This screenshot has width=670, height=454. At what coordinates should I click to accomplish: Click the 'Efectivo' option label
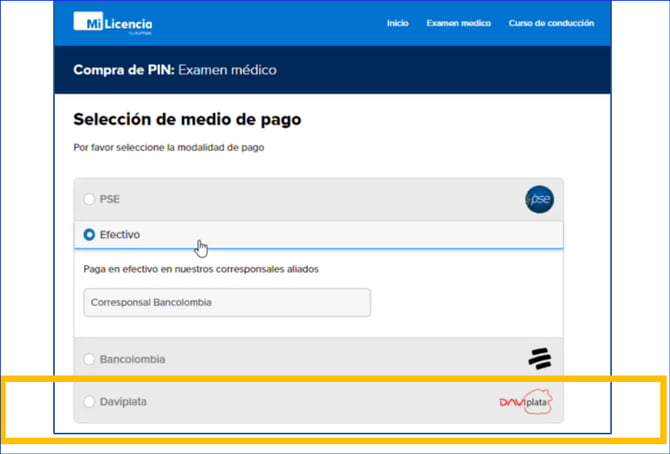(120, 235)
